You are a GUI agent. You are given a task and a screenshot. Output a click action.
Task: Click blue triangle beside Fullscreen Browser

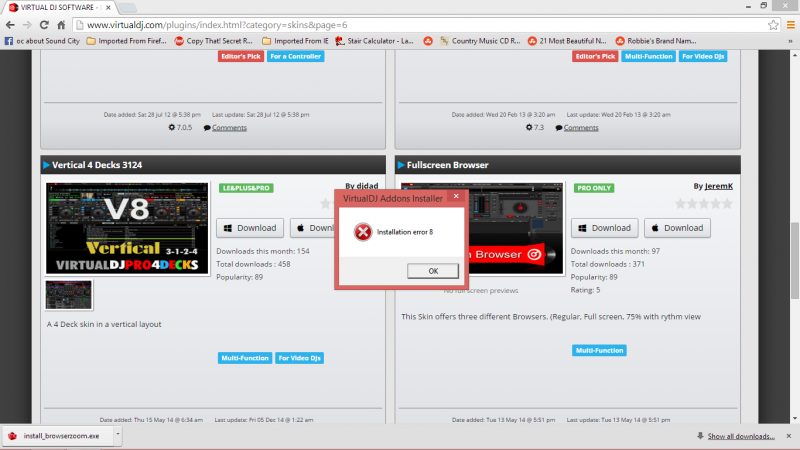pyautogui.click(x=401, y=165)
